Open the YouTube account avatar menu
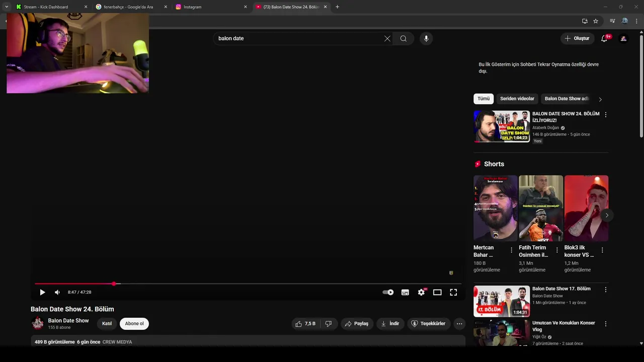 tap(623, 39)
